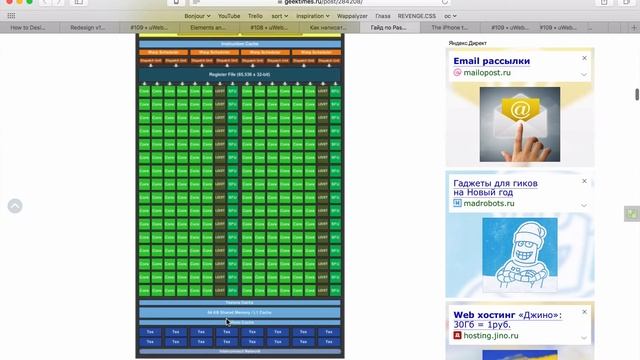Click the madrobots.ru favicon
Screen dimensions: 640x360
click(x=457, y=203)
